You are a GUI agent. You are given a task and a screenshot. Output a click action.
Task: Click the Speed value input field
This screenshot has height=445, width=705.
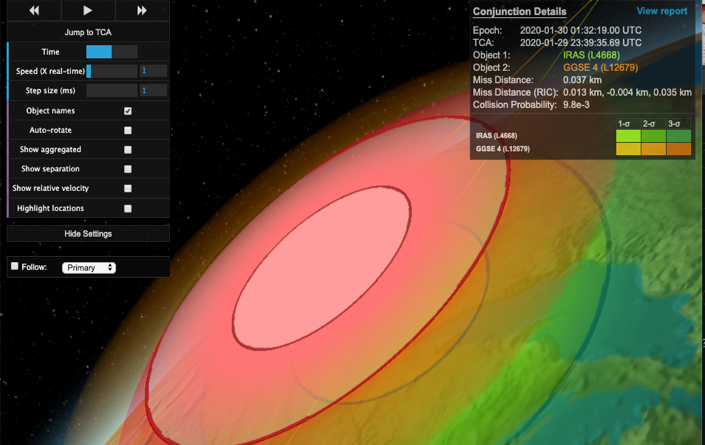[x=153, y=71]
